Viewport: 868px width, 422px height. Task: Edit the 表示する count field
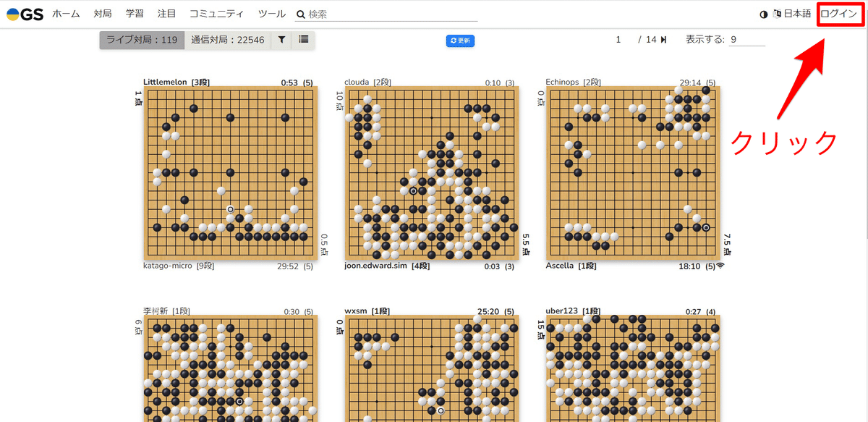coord(746,40)
